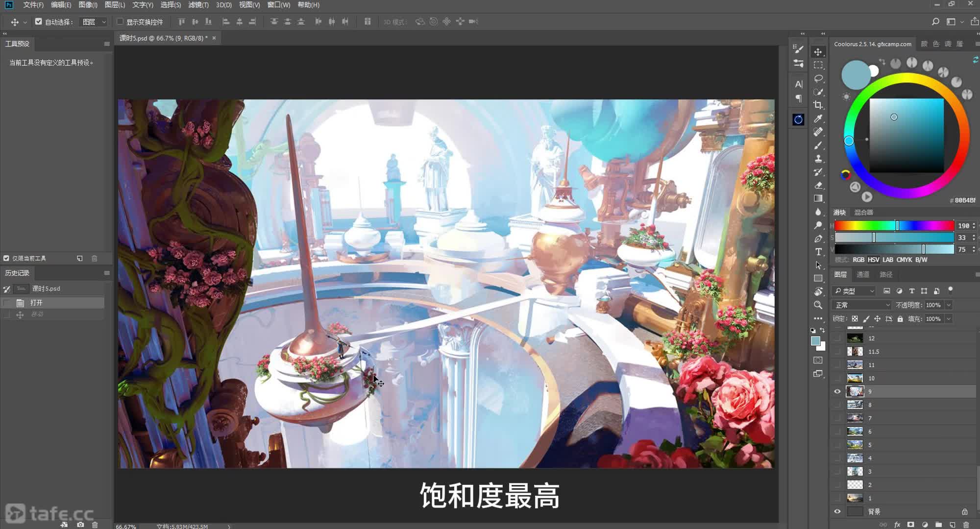The height and width of the screenshot is (529, 980).
Task: Select the Lasso tool
Action: click(818, 78)
